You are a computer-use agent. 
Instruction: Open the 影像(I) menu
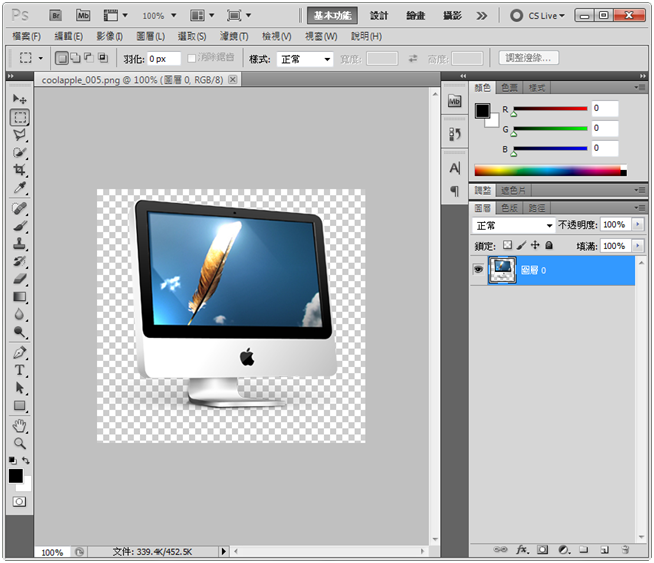109,37
